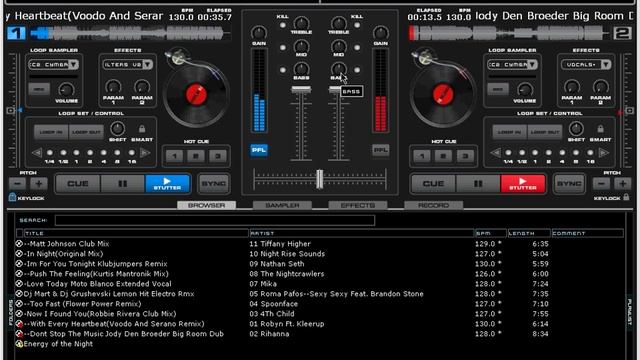This screenshot has height=360, width=640.
Task: Pause deck 1 playback
Action: pos(122,184)
